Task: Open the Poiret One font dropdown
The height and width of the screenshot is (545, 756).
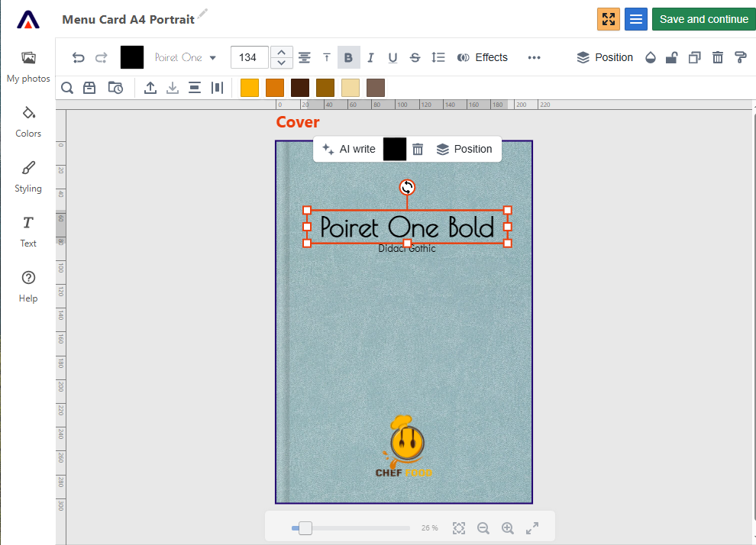Action: 183,57
